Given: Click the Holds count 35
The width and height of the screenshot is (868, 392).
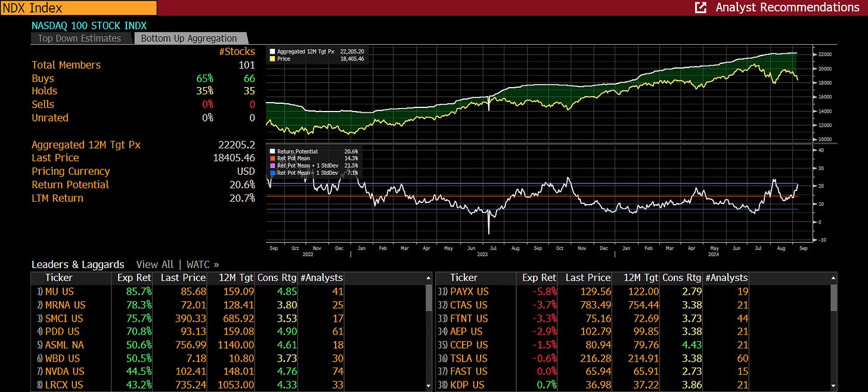Looking at the screenshot, I should [x=249, y=91].
